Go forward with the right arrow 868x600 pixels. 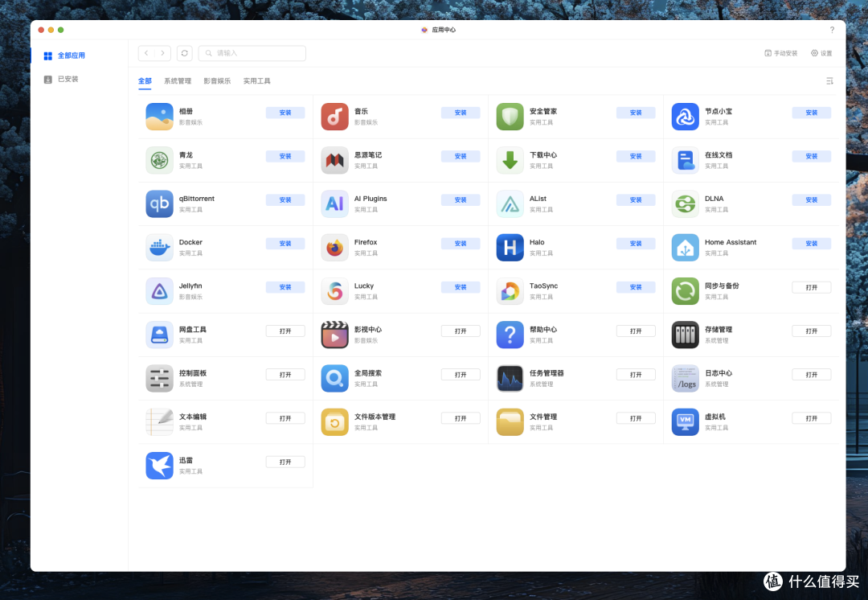[162, 53]
